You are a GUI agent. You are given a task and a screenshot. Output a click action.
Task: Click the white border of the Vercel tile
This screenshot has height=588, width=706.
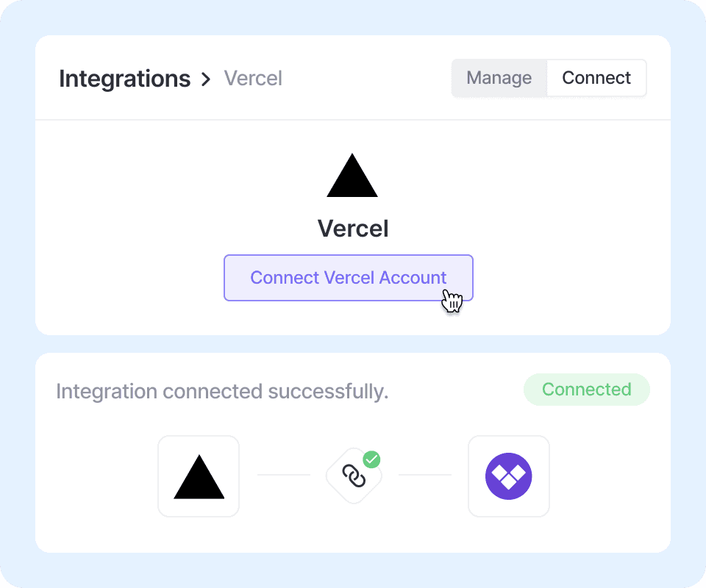tap(159, 476)
